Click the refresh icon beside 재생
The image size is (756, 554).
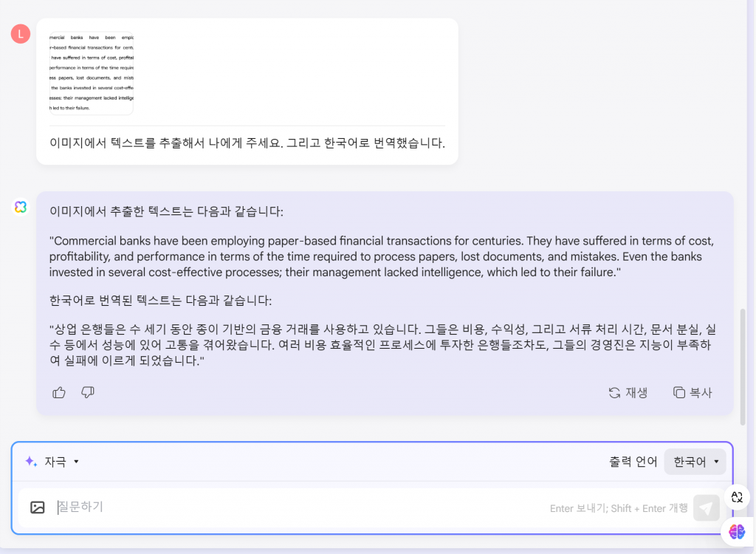(x=614, y=392)
